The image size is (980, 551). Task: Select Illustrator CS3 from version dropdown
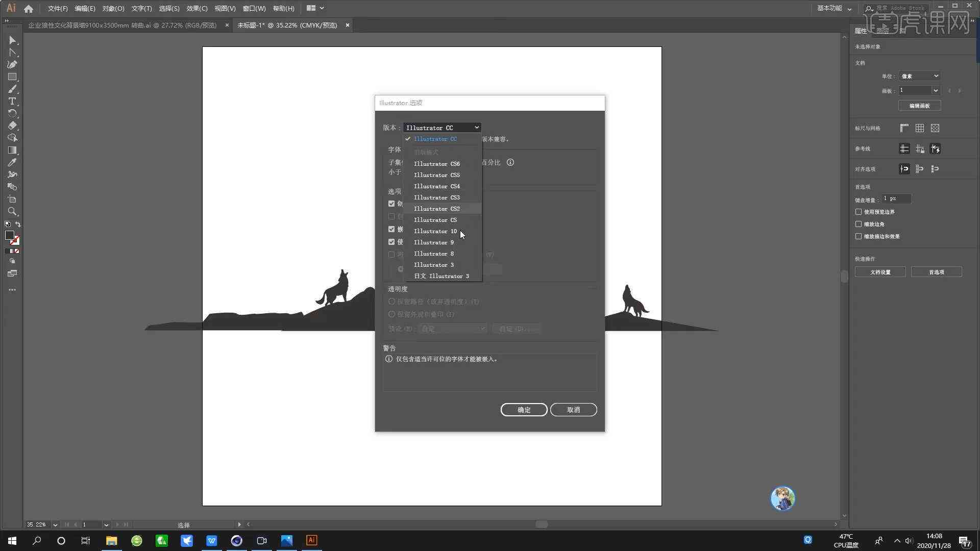[437, 197]
